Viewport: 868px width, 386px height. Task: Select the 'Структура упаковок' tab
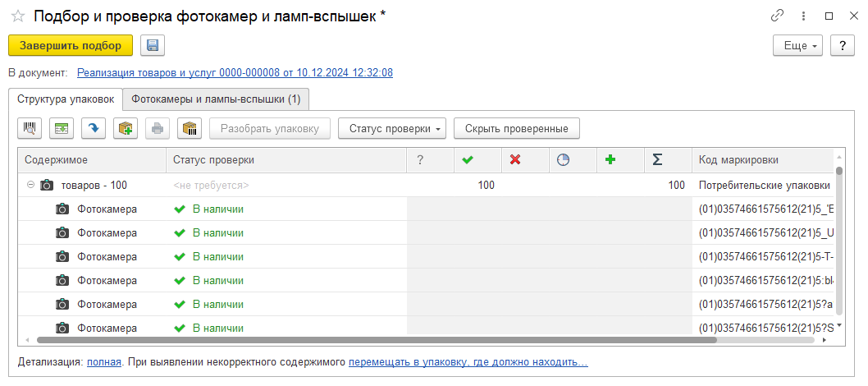pos(66,99)
